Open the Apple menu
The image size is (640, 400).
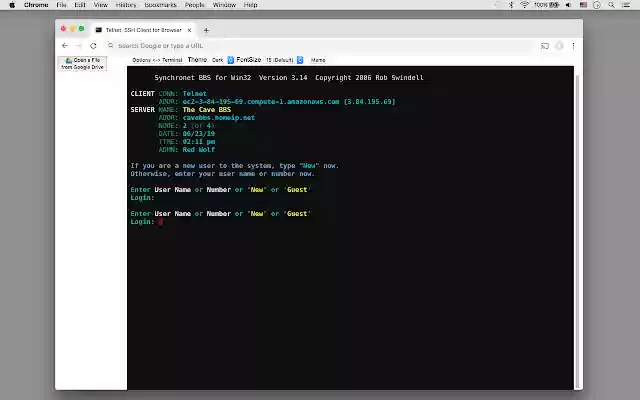[12, 5]
